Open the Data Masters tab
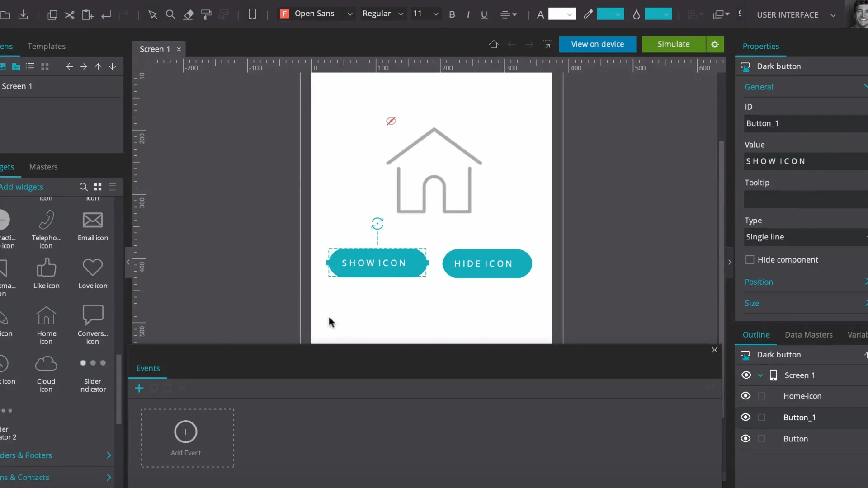Screen dimensions: 868x488 coord(808,334)
